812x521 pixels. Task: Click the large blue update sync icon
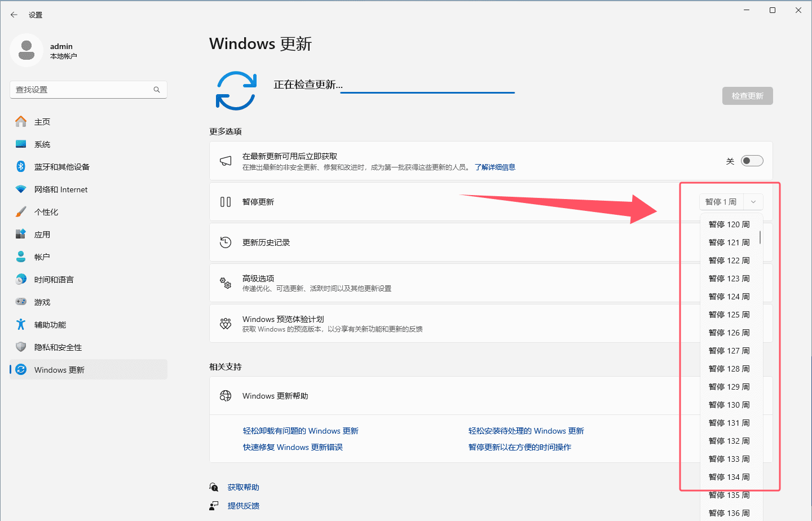point(236,90)
